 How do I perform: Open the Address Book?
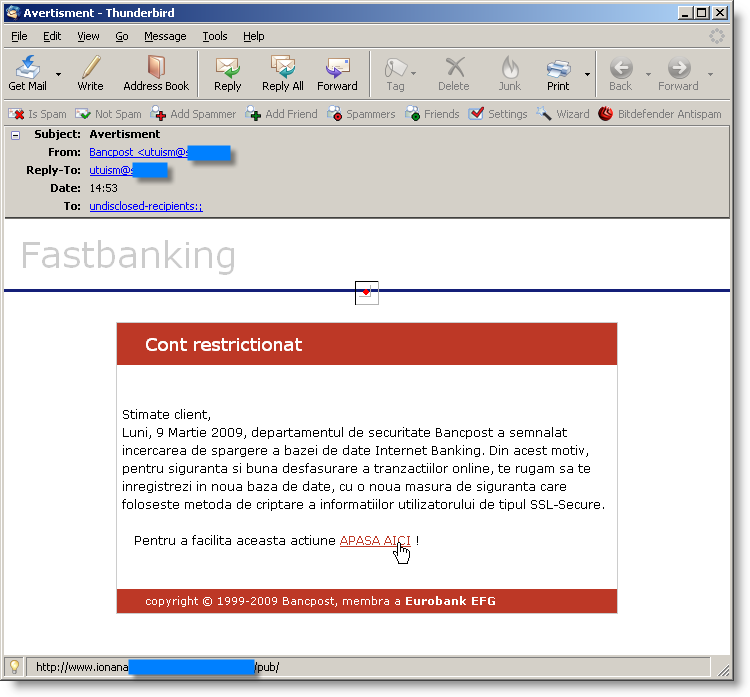[156, 73]
